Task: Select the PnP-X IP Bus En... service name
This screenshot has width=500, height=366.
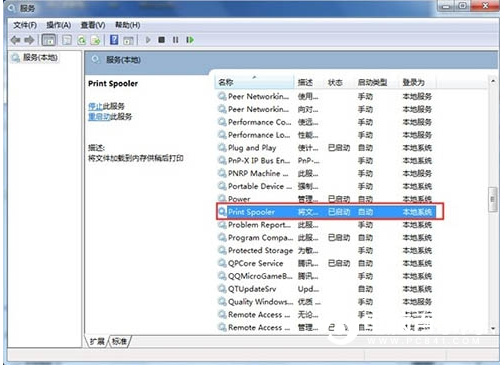Action: 259,160
